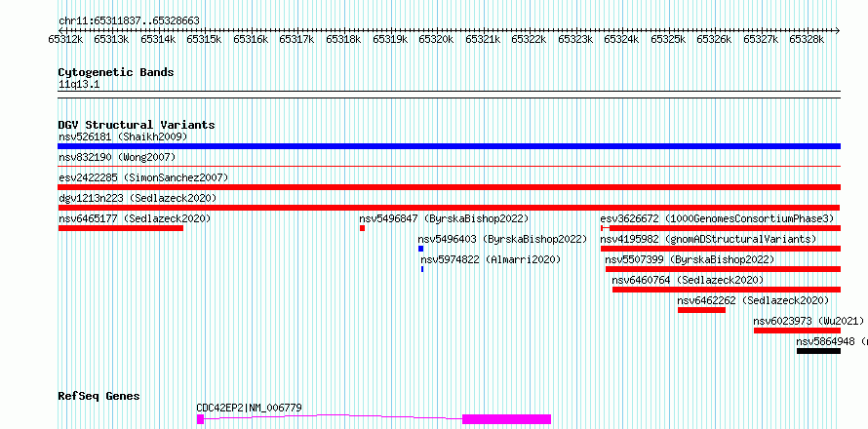Open the dgv1213n223 (Sedlazeck2020) label
Viewport: 868px width, 429px height.
click(138, 198)
